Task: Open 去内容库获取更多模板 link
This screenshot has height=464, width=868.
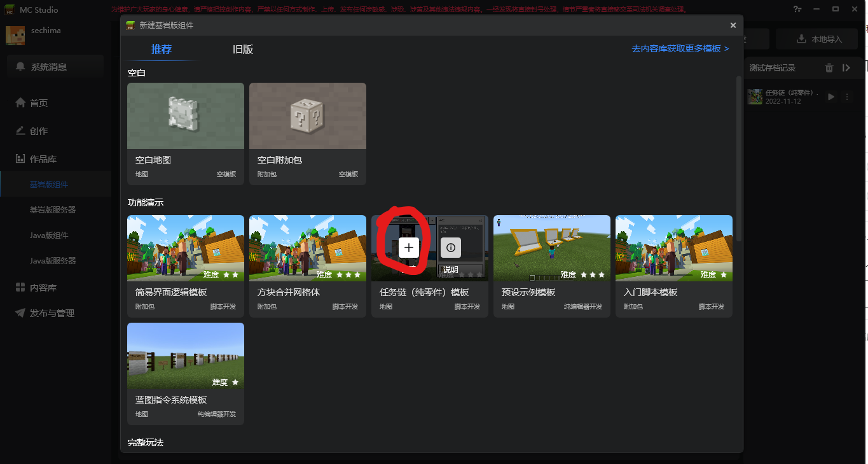Action: 680,48
